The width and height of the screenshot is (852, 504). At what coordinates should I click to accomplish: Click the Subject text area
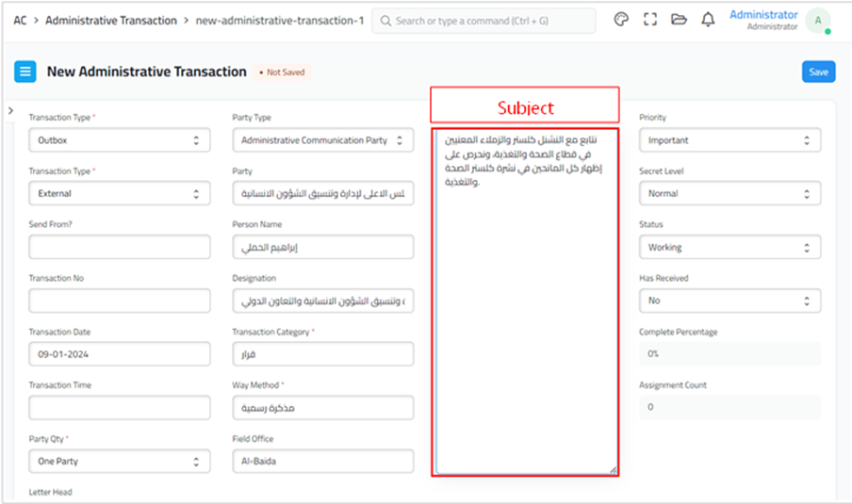click(525, 330)
